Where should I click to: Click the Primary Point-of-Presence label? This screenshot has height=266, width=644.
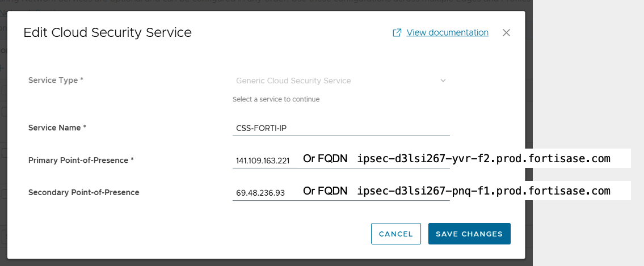coord(81,160)
